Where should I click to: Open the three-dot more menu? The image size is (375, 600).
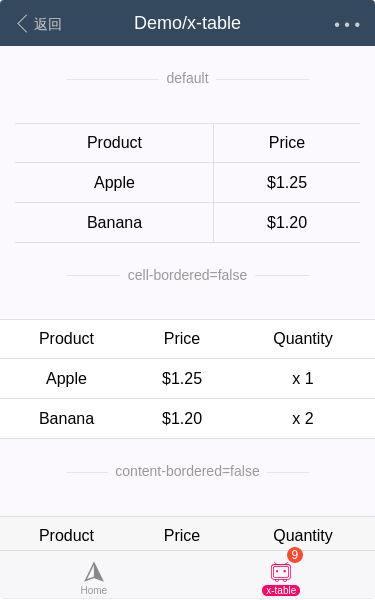pos(347,24)
